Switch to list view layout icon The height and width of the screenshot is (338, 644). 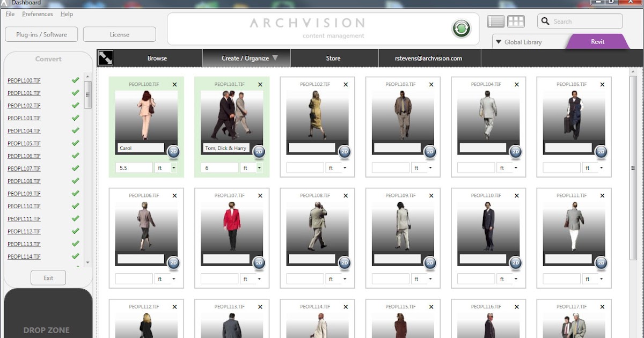point(495,21)
